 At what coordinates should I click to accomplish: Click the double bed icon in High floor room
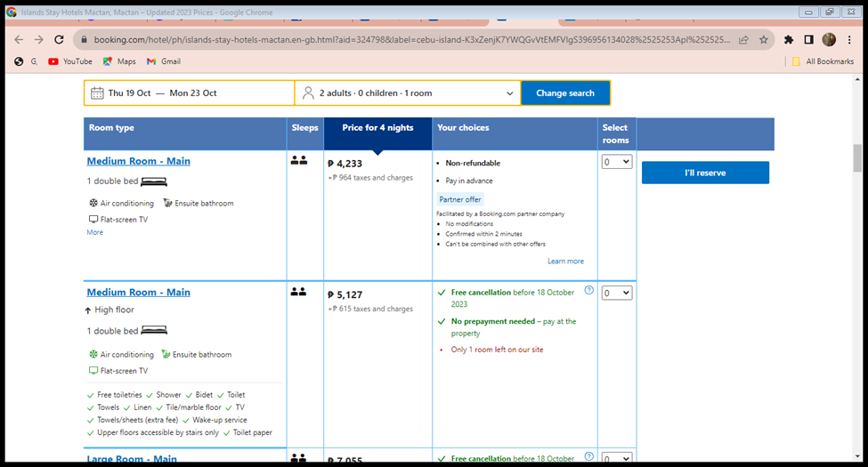coord(154,330)
